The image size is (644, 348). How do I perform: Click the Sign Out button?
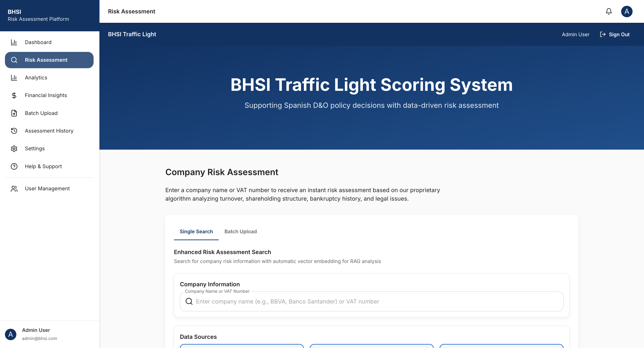(619, 34)
